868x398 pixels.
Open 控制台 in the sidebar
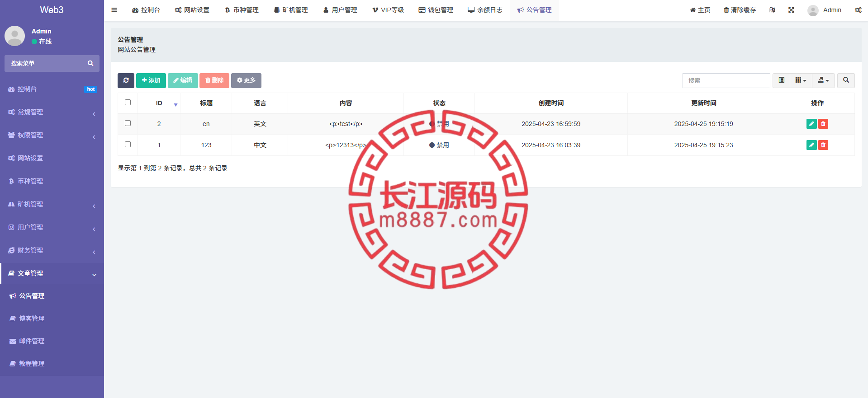(x=52, y=89)
